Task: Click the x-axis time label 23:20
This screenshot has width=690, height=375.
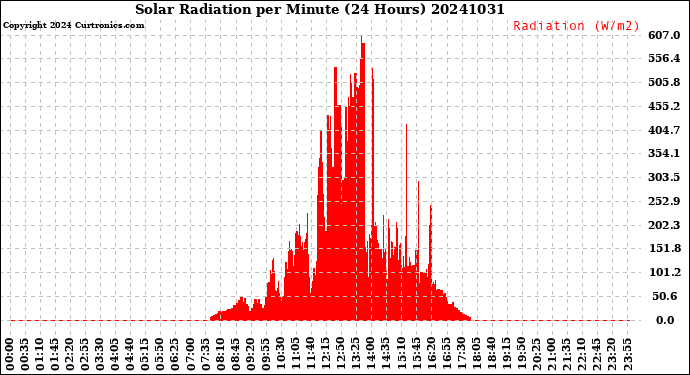Action: (x=612, y=355)
